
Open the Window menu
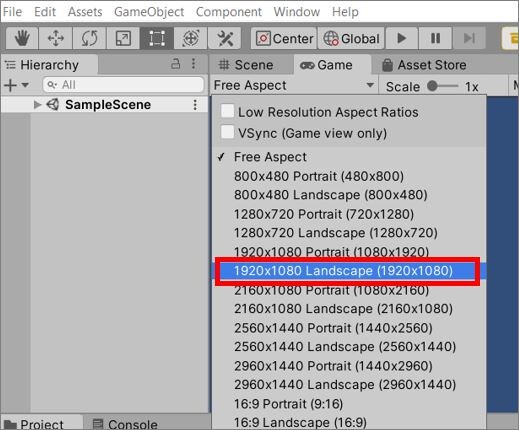[297, 12]
